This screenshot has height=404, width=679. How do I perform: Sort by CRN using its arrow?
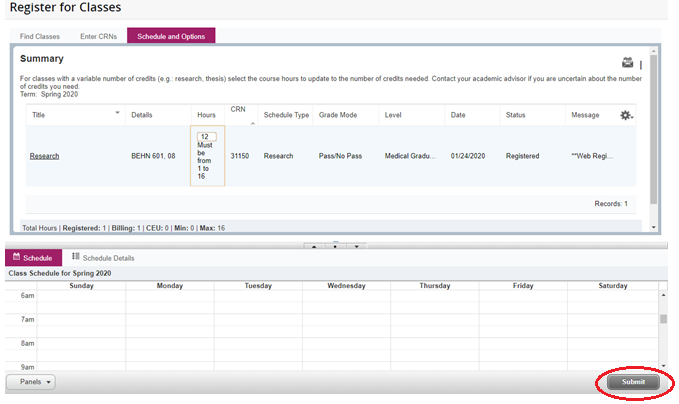252,122
